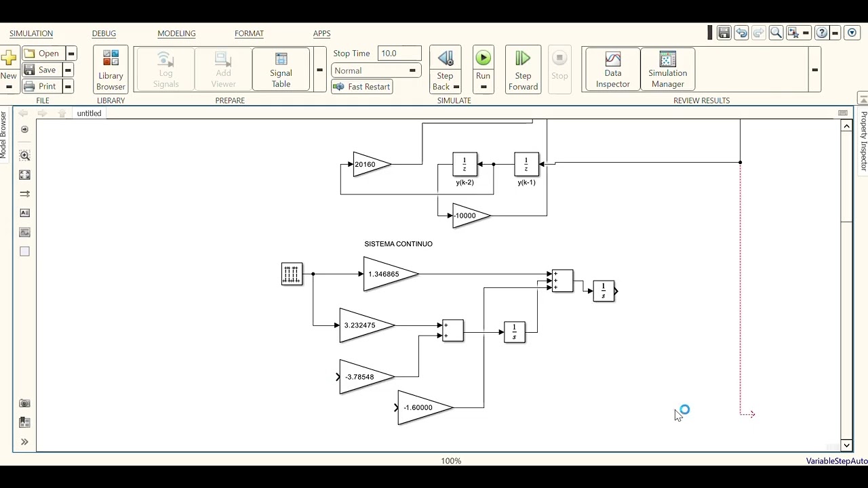Viewport: 868px width, 488px height.
Task: Switch to the FORMAT tab
Action: click(249, 33)
